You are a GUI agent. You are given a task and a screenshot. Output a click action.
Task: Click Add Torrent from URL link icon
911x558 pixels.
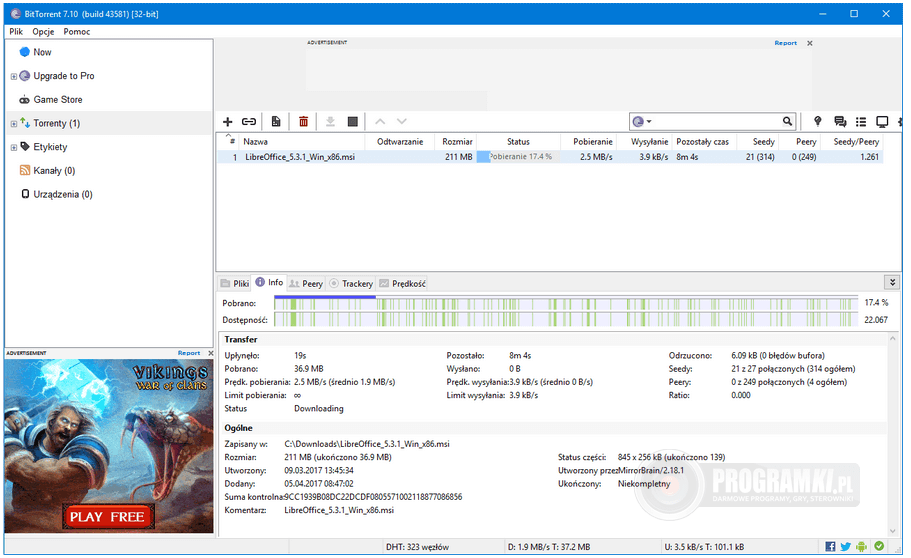coord(249,121)
